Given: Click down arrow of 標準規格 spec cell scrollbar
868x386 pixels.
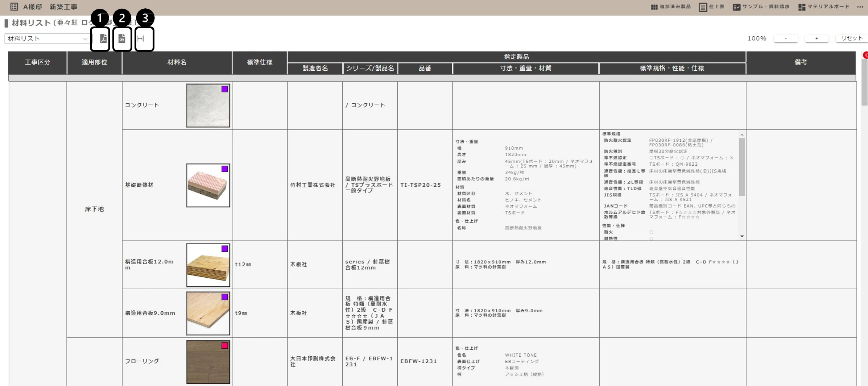Looking at the screenshot, I should 742,236.
